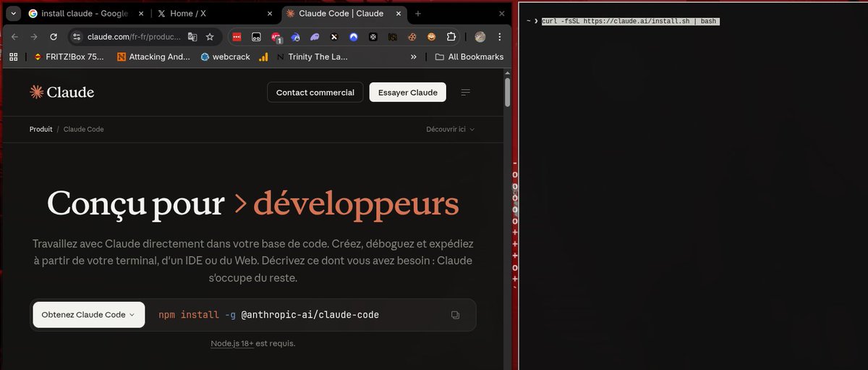Click the Essayer Claude button
The width and height of the screenshot is (868, 370).
[408, 92]
